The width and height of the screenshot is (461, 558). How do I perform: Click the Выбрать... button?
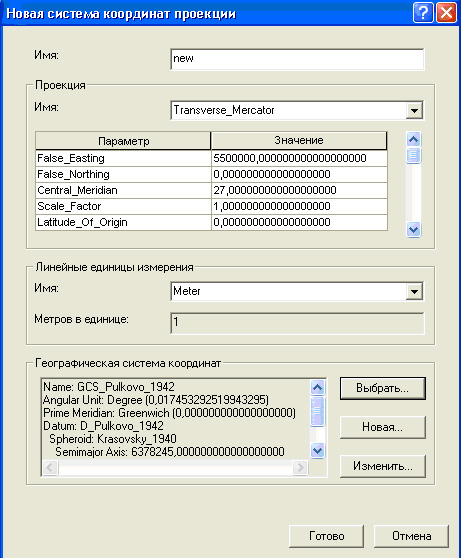tap(383, 388)
